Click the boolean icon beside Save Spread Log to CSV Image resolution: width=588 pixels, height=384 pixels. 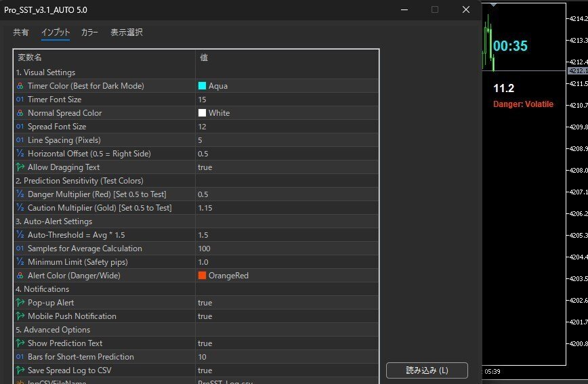pos(20,370)
